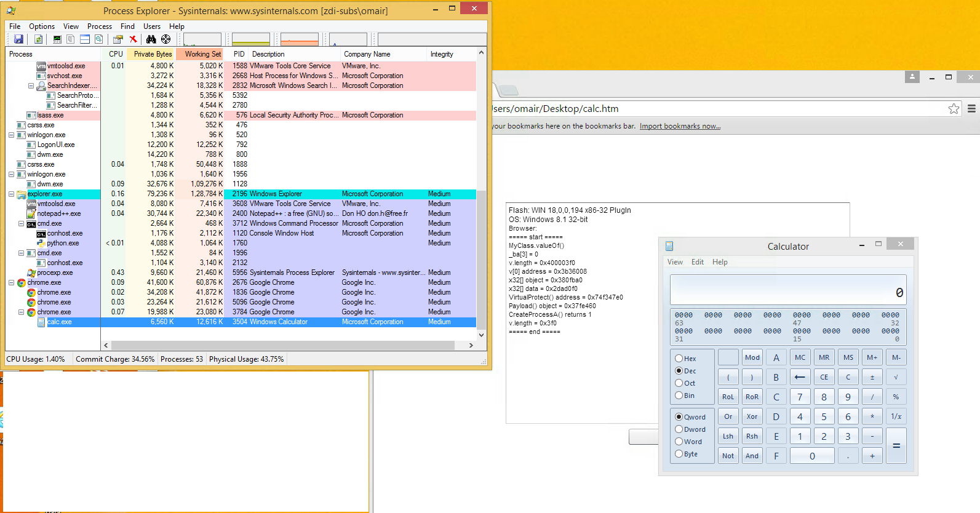Toggle the Show Process Tree toolbar icon
The height and width of the screenshot is (513, 980).
click(71, 39)
